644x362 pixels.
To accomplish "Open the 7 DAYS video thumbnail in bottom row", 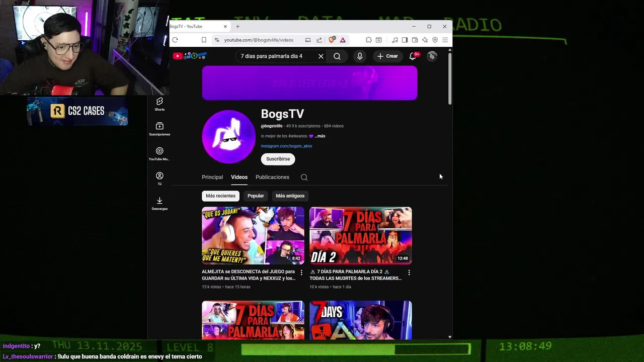I will click(x=361, y=320).
